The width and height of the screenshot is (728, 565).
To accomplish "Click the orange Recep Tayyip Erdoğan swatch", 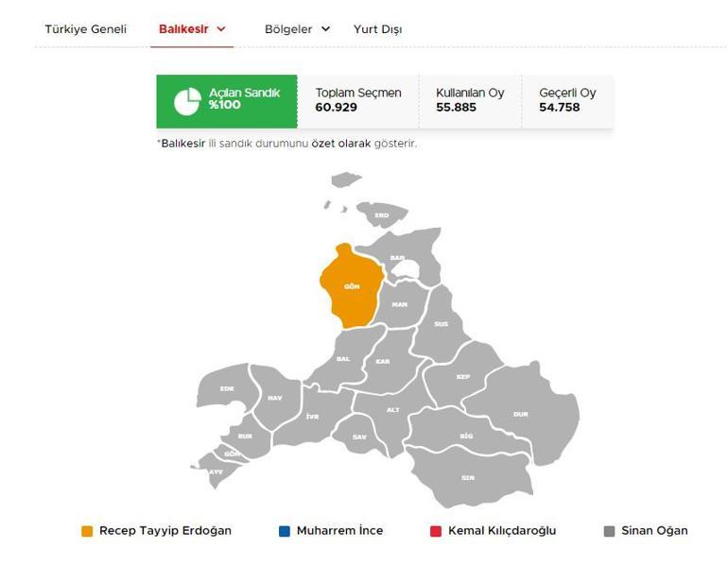I will 87,531.
